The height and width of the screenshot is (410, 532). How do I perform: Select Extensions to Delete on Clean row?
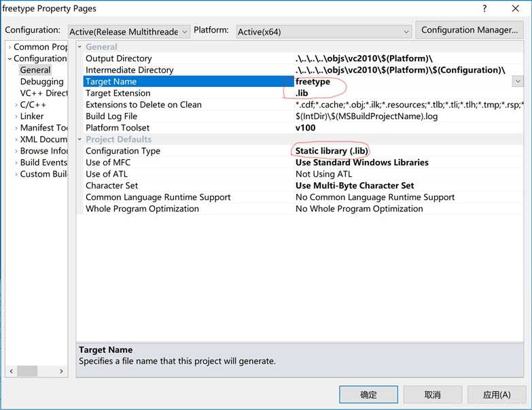[x=302, y=105]
